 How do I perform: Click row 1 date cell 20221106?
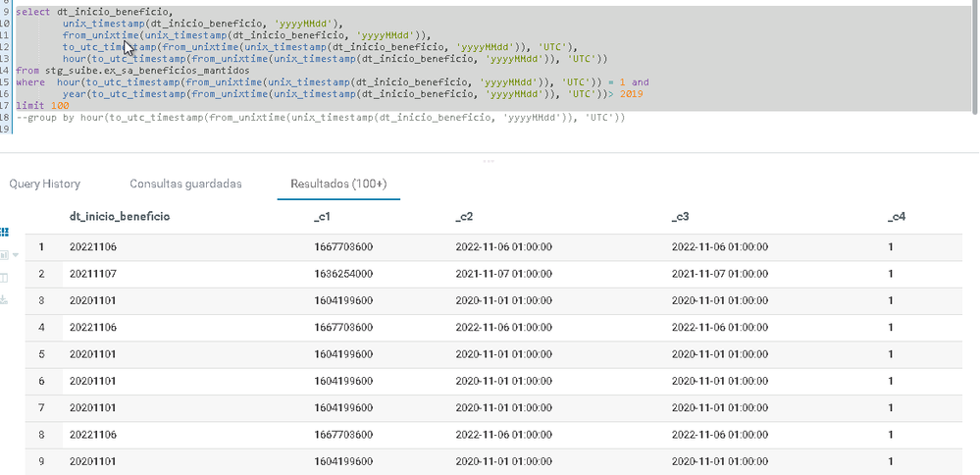coord(93,247)
